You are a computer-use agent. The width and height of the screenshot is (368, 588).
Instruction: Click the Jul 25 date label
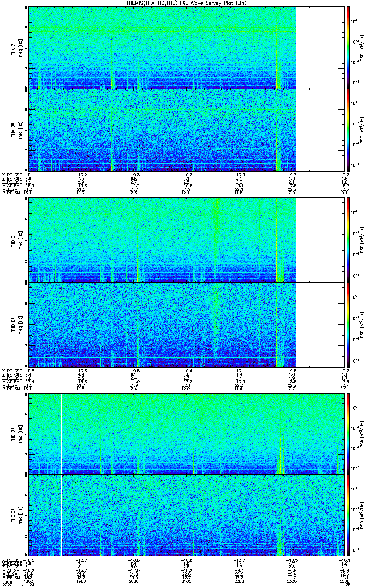(x=345, y=585)
